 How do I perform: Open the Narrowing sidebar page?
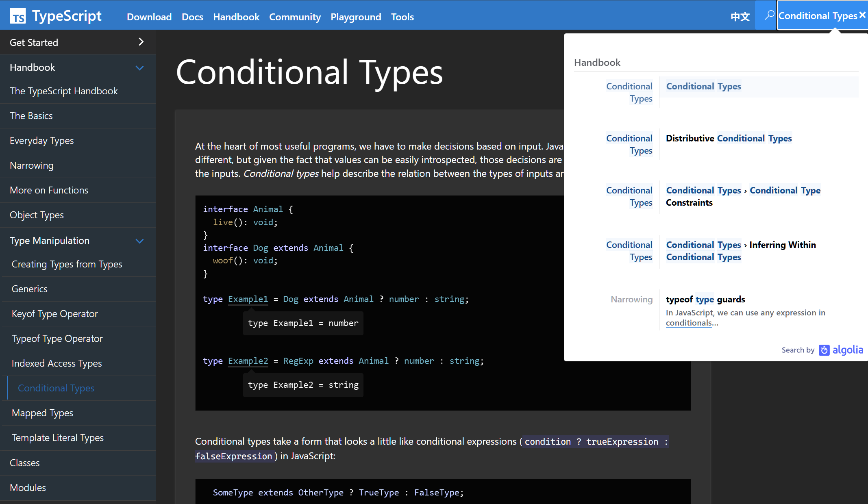click(x=31, y=165)
